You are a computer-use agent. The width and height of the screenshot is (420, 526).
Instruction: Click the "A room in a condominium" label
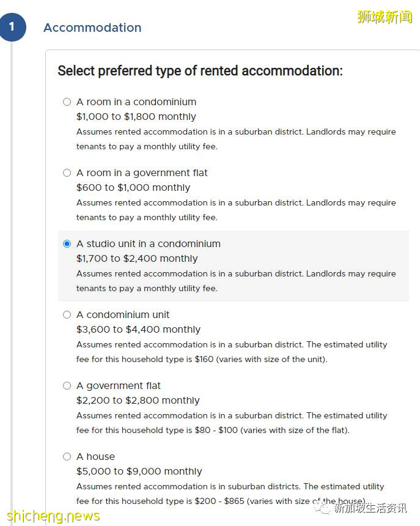[x=136, y=102]
